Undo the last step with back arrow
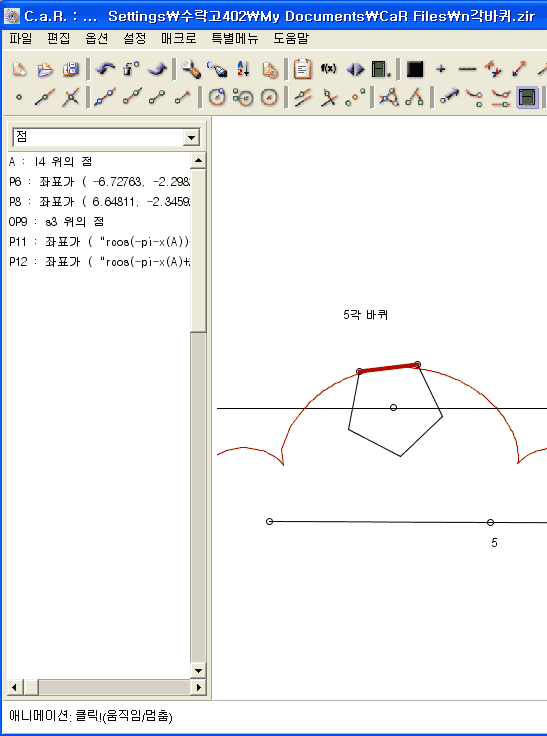The height and width of the screenshot is (736, 547). click(x=105, y=69)
